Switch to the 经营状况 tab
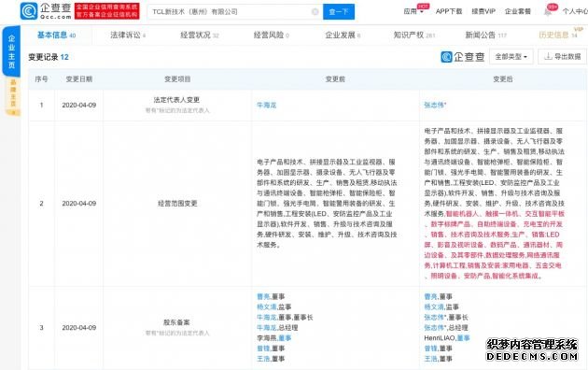Screen dimensions: 588x370 click(200, 36)
